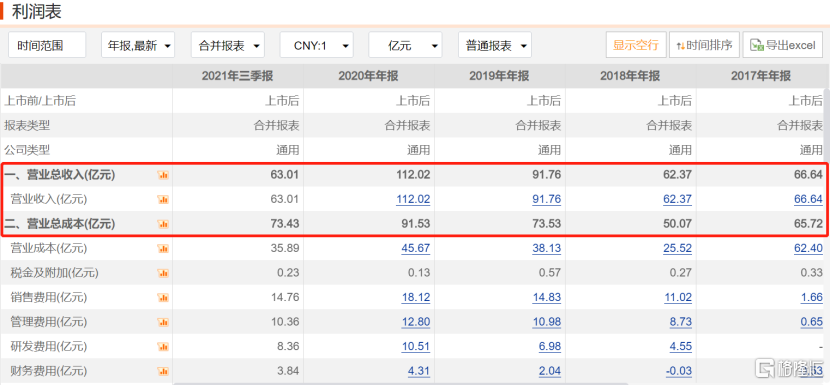Viewport: 830px width, 385px height.
Task: Open 2017 营业收入 value 66.64 link
Action: tap(809, 200)
